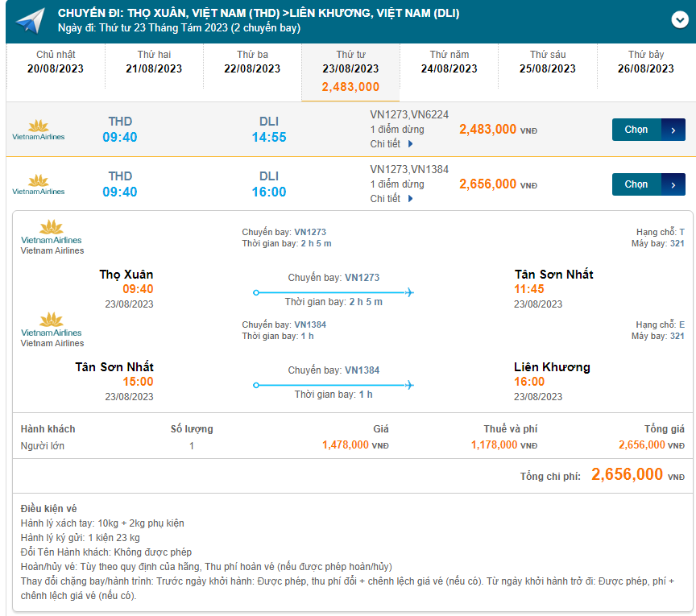This screenshot has height=616, width=696.
Task: Collapse Chi tiết for the 2,656,000 flight
Action: [391, 199]
